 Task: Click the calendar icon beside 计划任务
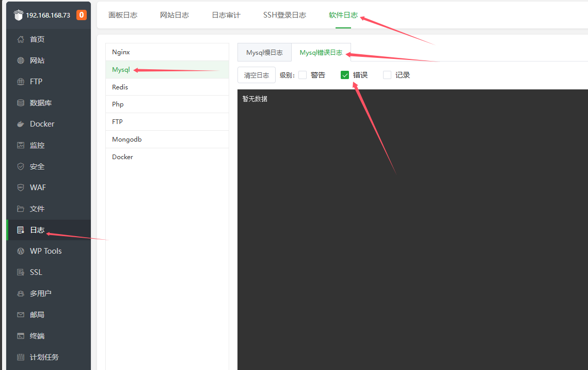point(21,357)
